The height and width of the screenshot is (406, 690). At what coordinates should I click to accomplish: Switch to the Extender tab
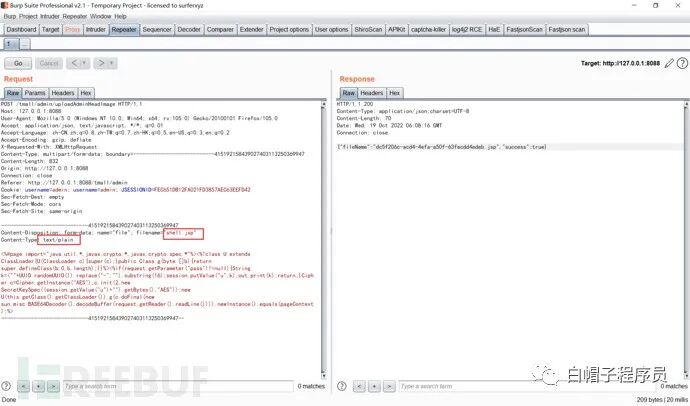(x=251, y=29)
